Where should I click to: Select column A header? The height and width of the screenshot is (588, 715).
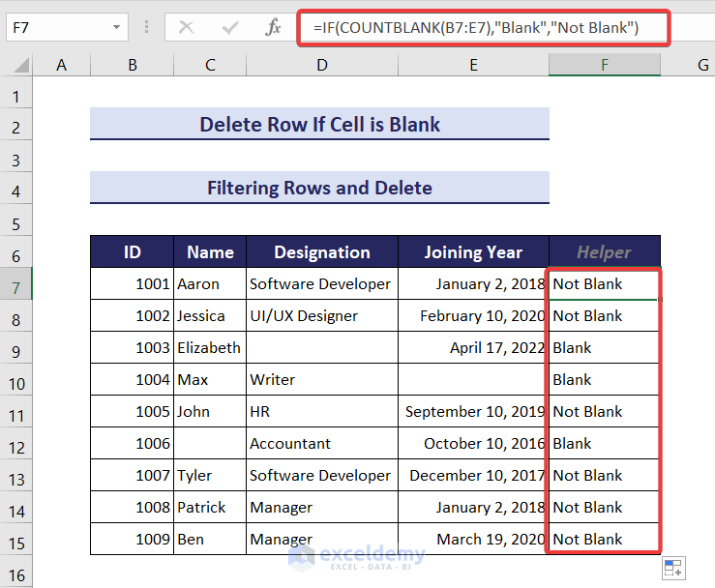62,65
